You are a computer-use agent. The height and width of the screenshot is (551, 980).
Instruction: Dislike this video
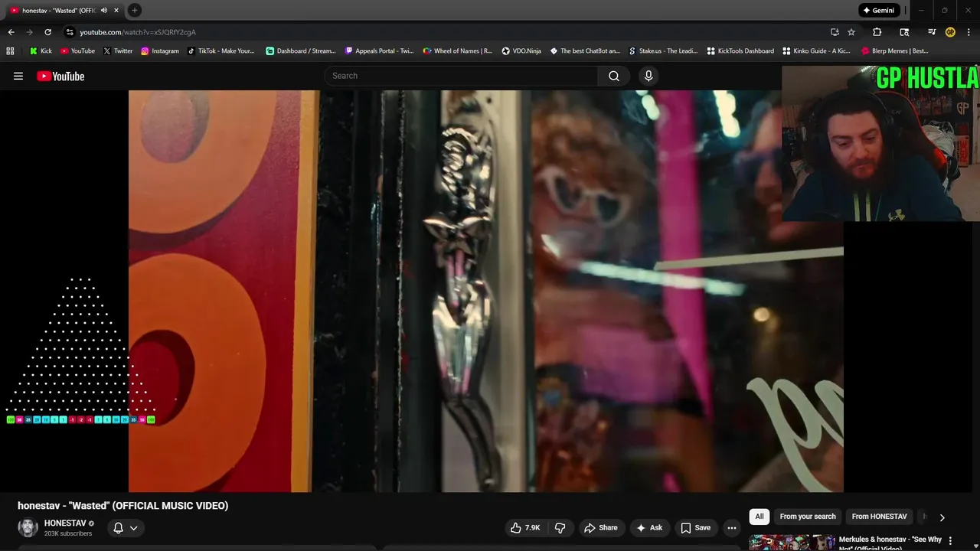tap(560, 527)
